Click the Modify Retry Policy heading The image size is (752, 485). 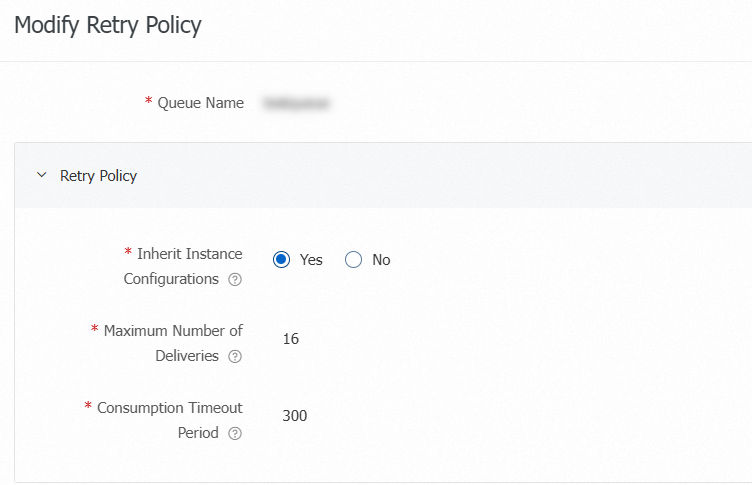point(108,26)
